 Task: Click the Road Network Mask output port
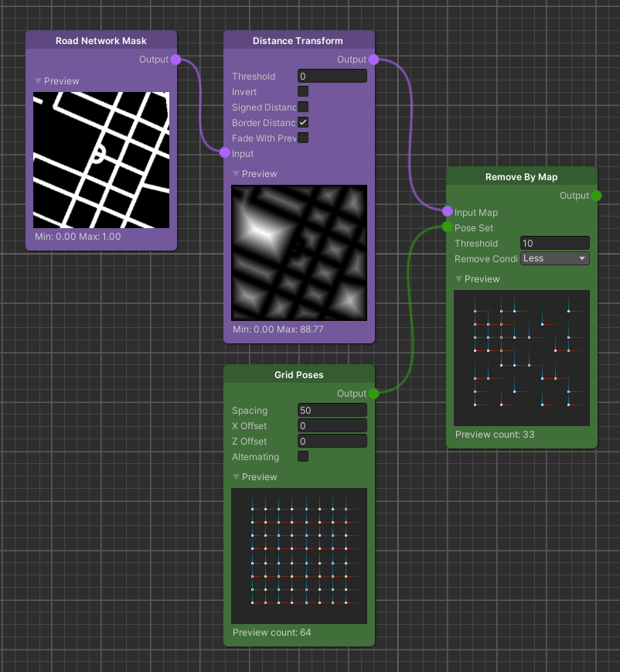point(175,60)
